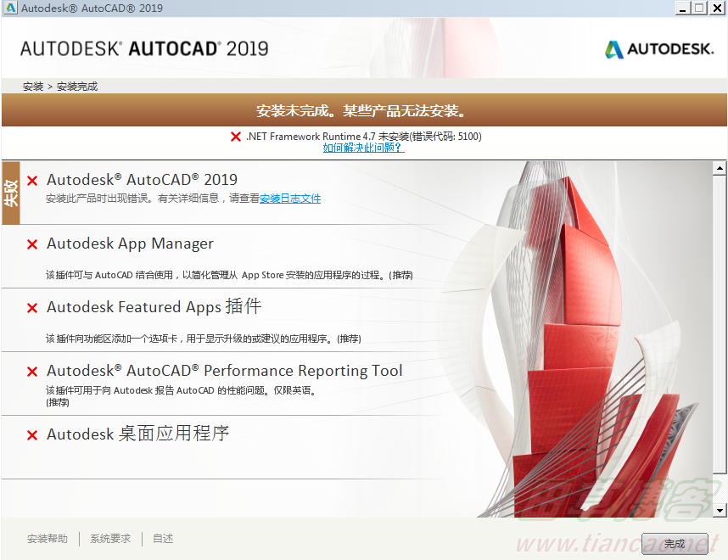Open the 安装日志文件 link
728x560 pixels.
tap(290, 199)
